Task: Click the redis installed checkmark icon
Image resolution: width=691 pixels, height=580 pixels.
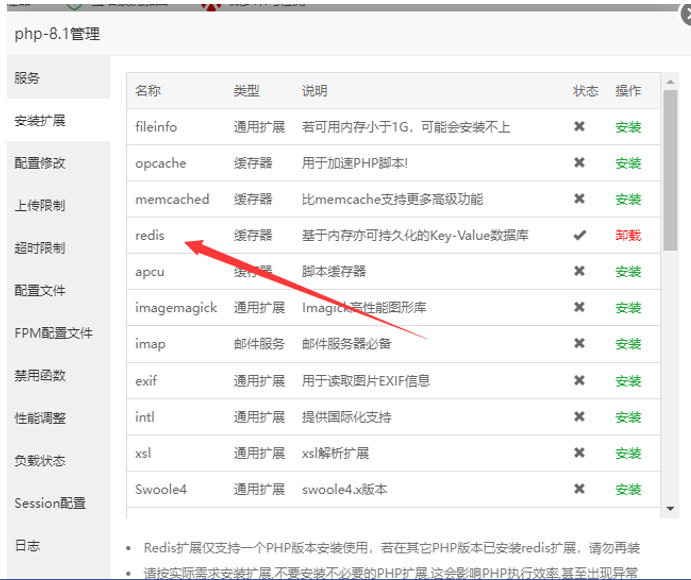Action: [x=580, y=235]
